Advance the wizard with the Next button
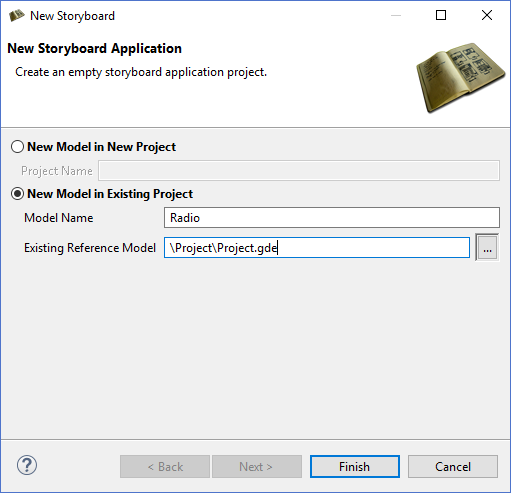 (x=257, y=467)
